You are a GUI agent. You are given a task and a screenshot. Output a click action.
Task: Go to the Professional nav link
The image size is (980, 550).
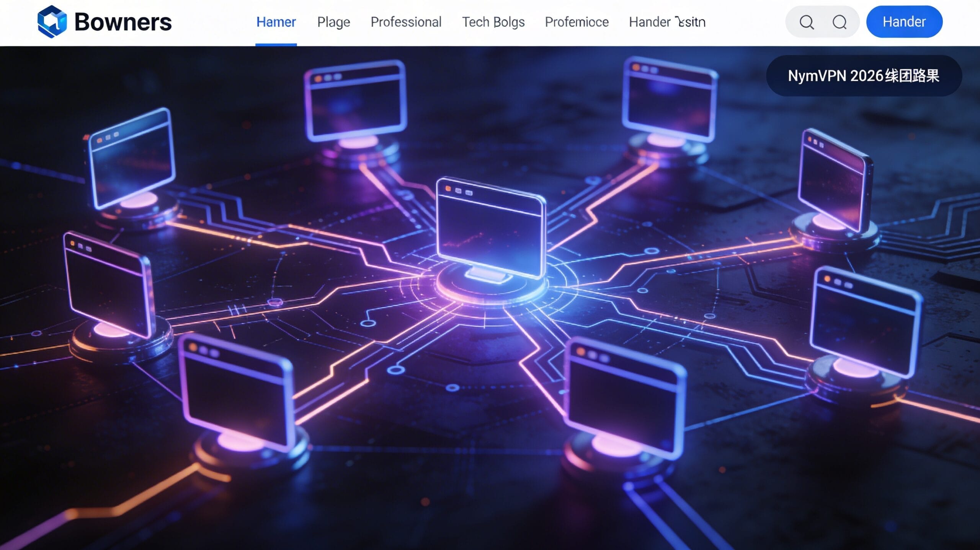406,22
